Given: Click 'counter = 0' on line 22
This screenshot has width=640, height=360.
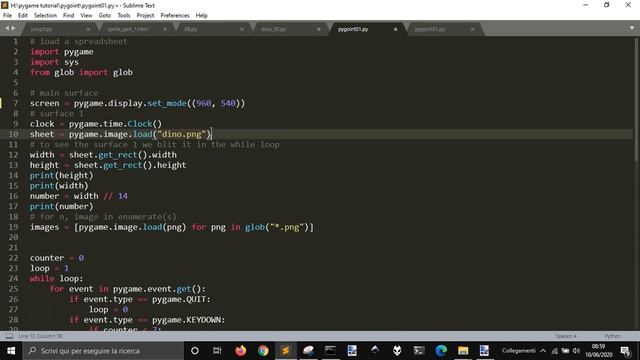Looking at the screenshot, I should 57,258.
